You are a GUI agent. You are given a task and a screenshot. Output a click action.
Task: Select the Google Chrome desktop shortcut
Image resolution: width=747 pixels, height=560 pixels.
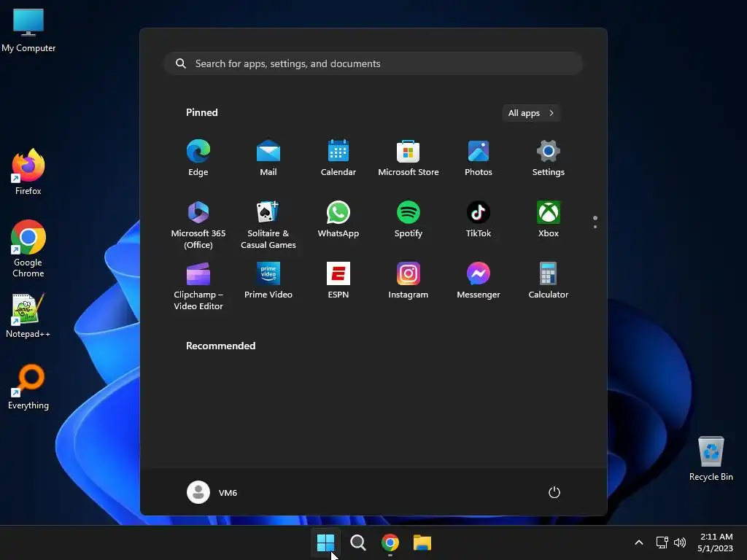pyautogui.click(x=28, y=249)
